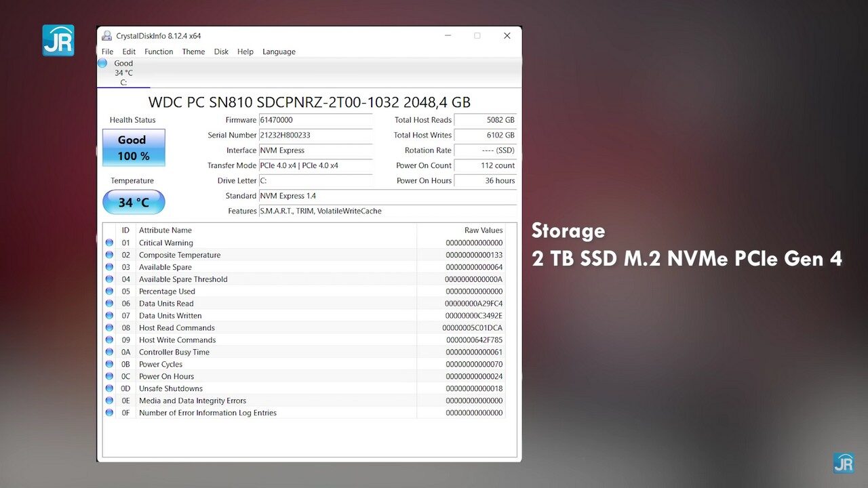868x488 pixels.
Task: Click the blue status icon for Critical Warning
Action: [109, 243]
